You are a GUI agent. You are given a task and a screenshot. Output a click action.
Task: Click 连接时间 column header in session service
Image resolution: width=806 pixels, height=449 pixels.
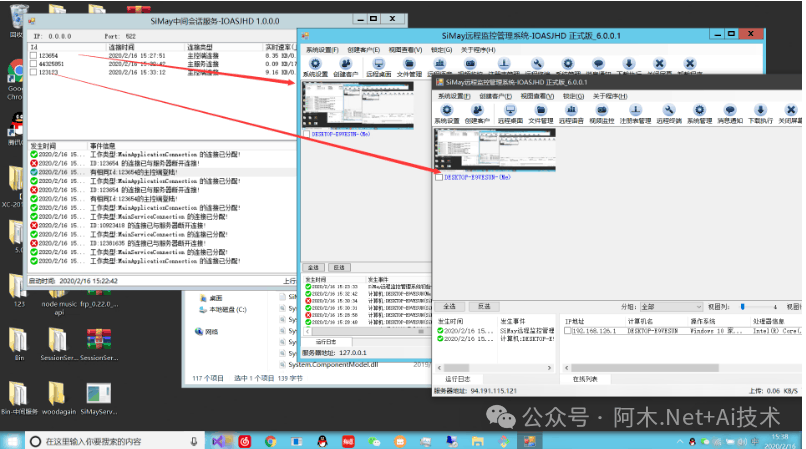[x=121, y=47]
